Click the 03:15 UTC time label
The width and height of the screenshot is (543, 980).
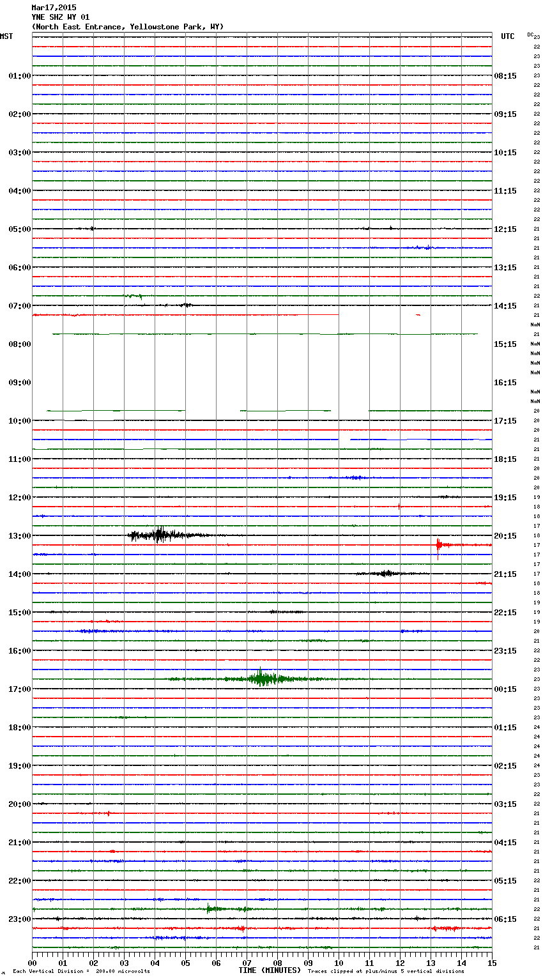[x=505, y=804]
